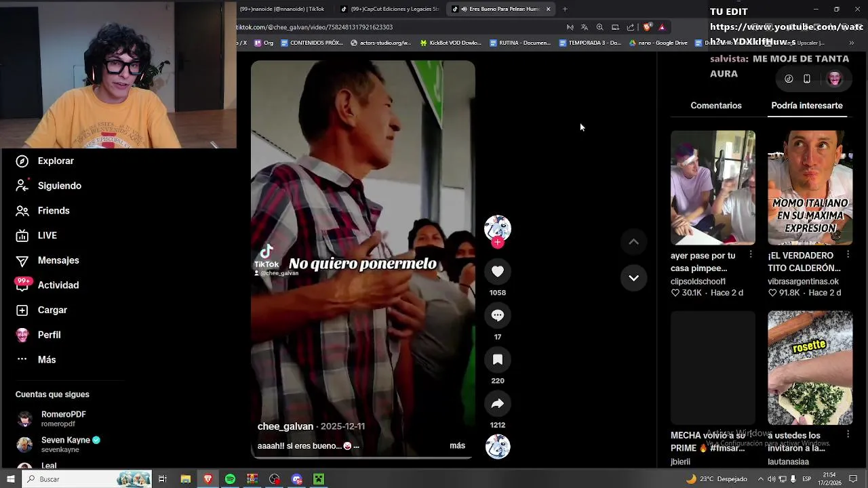Save video with bookmark icon
This screenshot has width=868, height=488.
coord(498,359)
